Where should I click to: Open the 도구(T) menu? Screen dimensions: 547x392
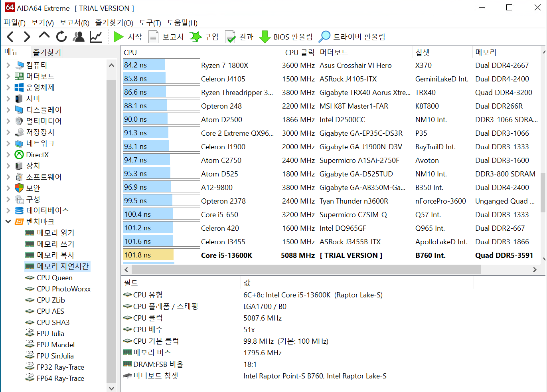pos(150,23)
